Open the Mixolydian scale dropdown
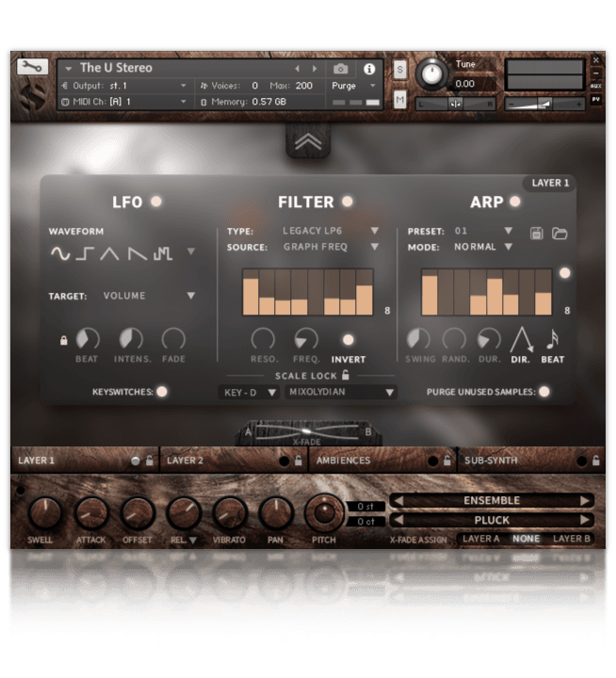 click(x=341, y=393)
